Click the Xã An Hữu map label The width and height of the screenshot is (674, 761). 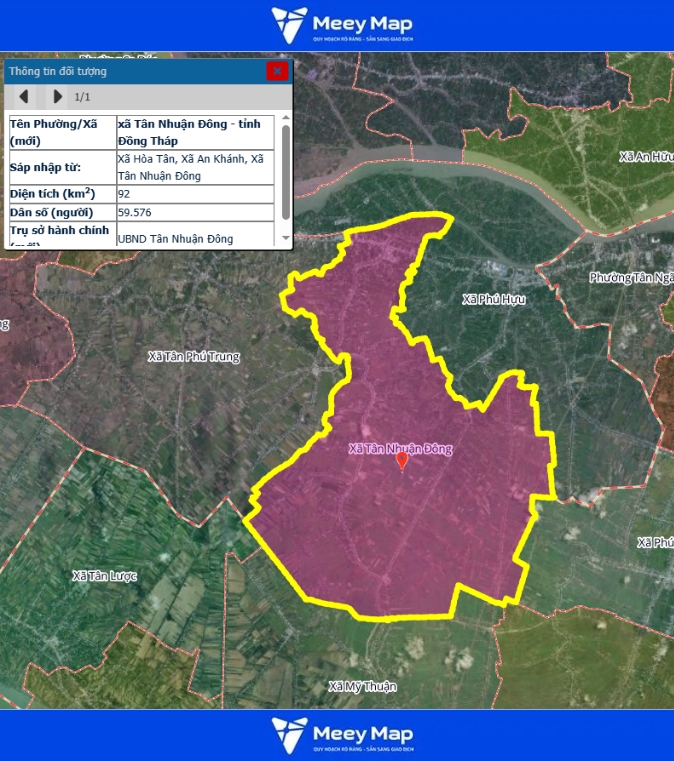click(645, 157)
